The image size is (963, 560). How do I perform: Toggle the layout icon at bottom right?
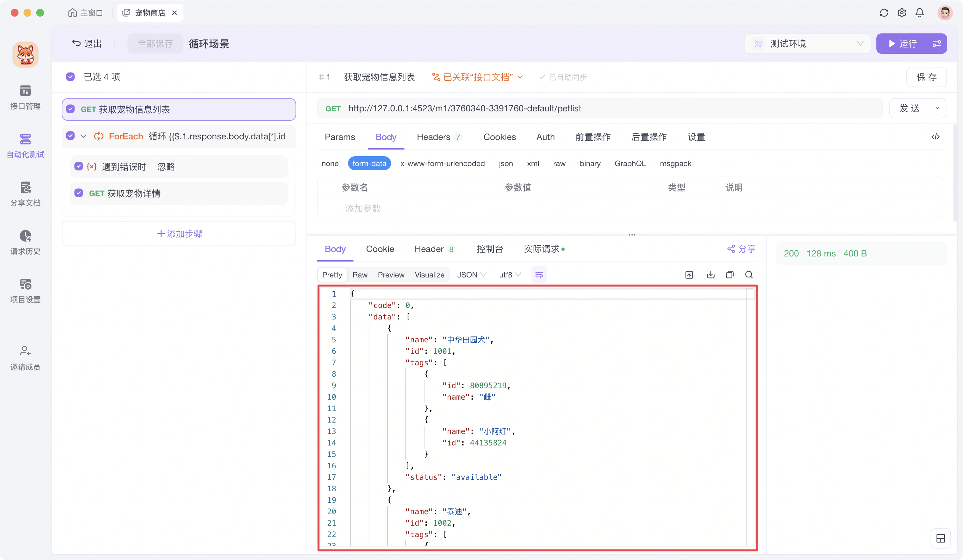(940, 539)
